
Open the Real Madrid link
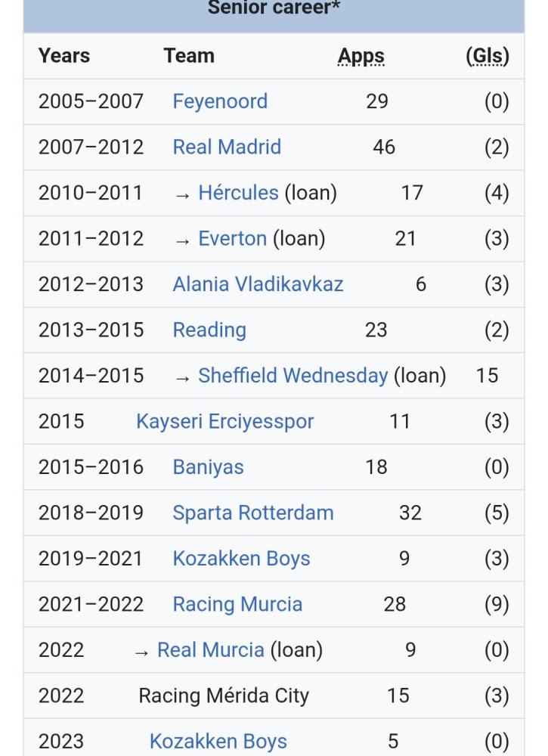tap(227, 147)
